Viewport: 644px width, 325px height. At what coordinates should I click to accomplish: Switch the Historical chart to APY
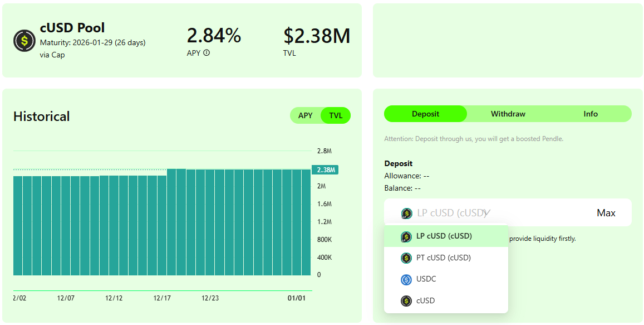[305, 115]
